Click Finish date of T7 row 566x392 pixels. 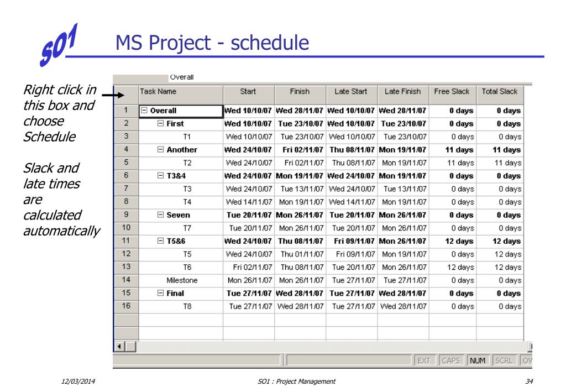[x=300, y=228]
